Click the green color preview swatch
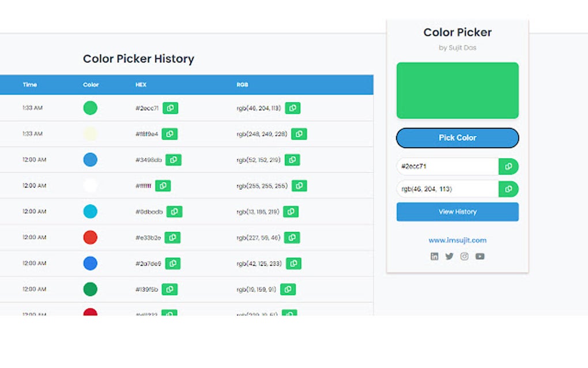Viewport: 588px width, 368px height. [457, 90]
